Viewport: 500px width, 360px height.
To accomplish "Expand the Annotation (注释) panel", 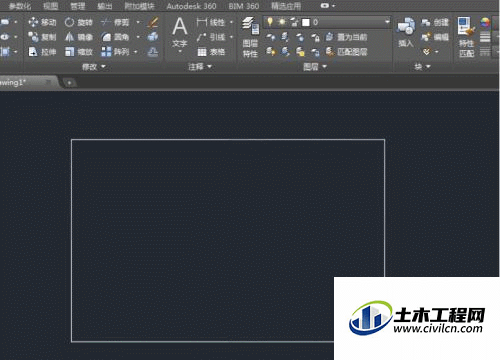I will click(200, 67).
